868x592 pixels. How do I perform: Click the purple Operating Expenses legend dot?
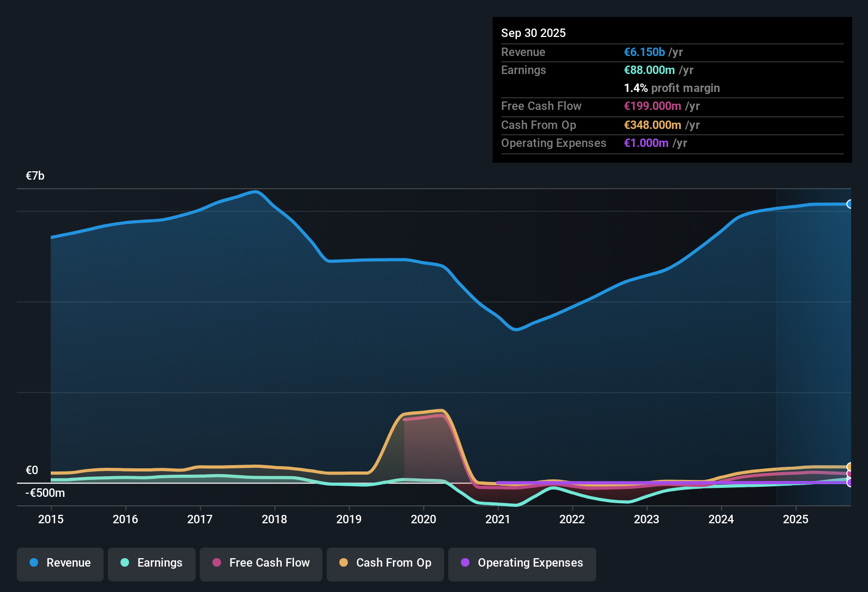[x=465, y=562]
